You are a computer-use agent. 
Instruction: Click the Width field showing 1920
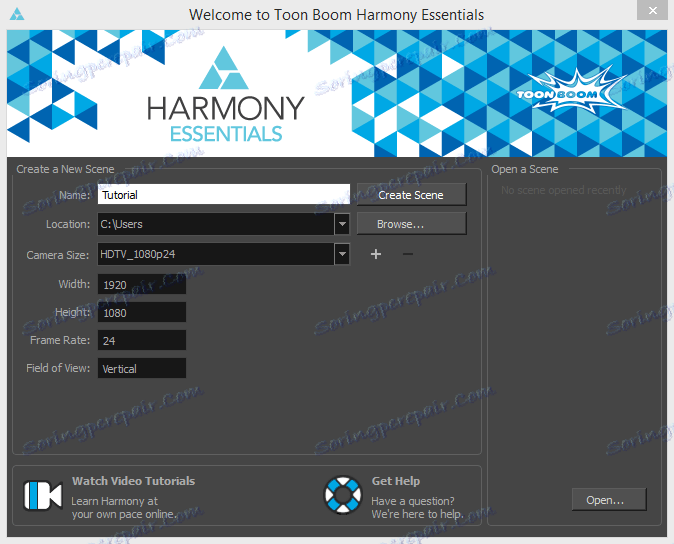[x=142, y=284]
